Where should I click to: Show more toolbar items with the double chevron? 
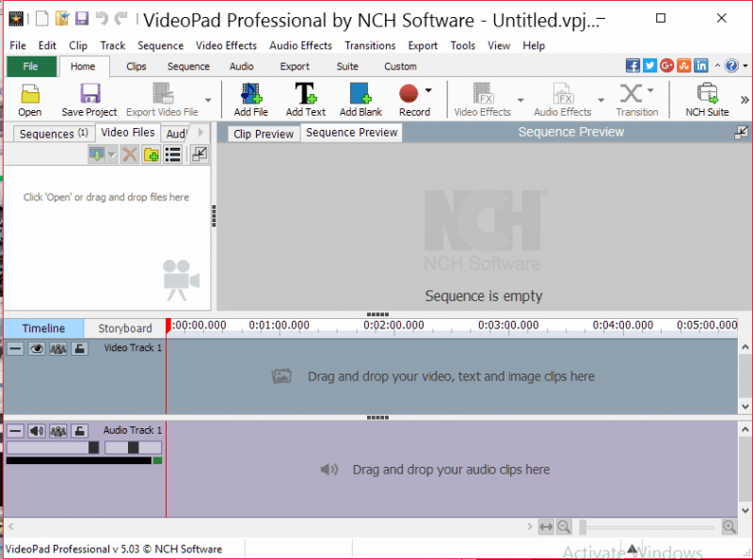point(745,100)
